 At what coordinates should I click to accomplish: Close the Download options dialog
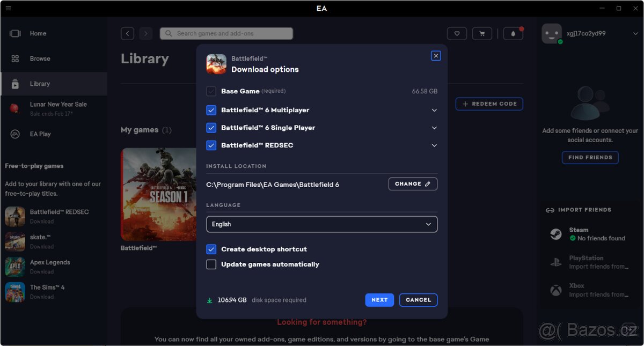pyautogui.click(x=436, y=56)
